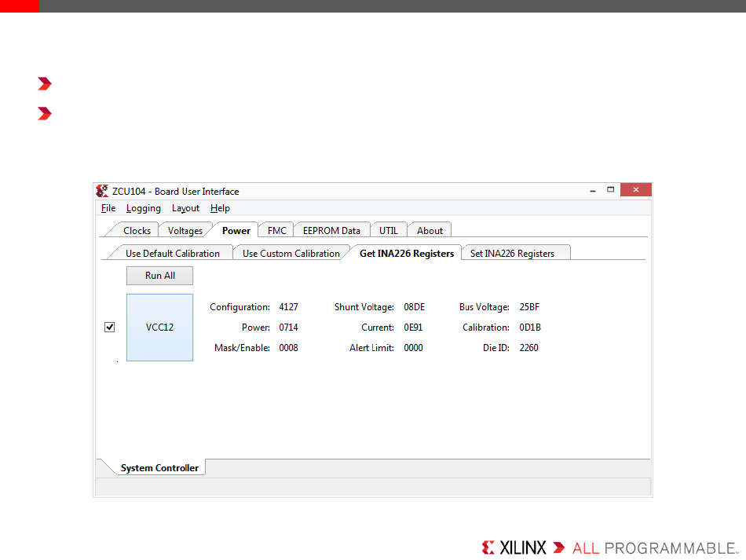The image size is (746, 560).
Task: Click Bus Voltage value 25BF
Action: pos(529,307)
